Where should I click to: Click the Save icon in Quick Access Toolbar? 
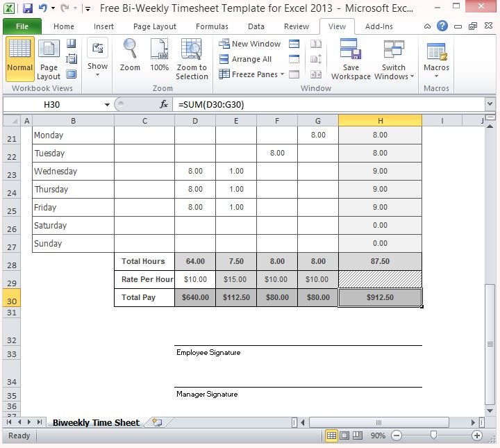tap(28, 9)
